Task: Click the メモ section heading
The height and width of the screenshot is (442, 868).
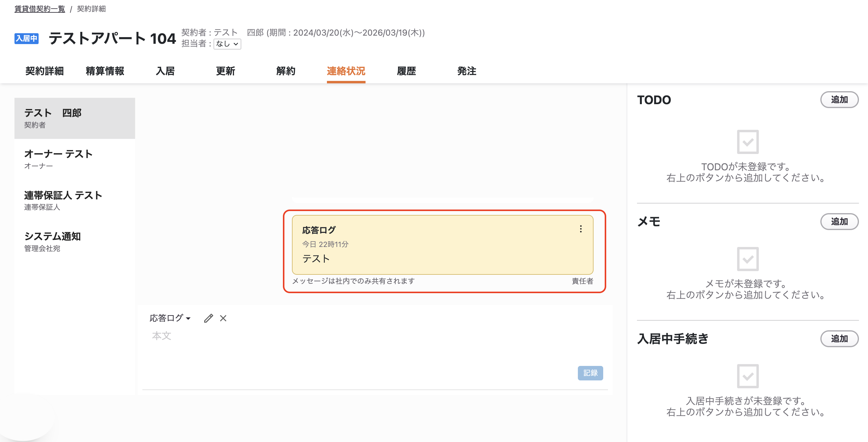Action: coord(649,222)
